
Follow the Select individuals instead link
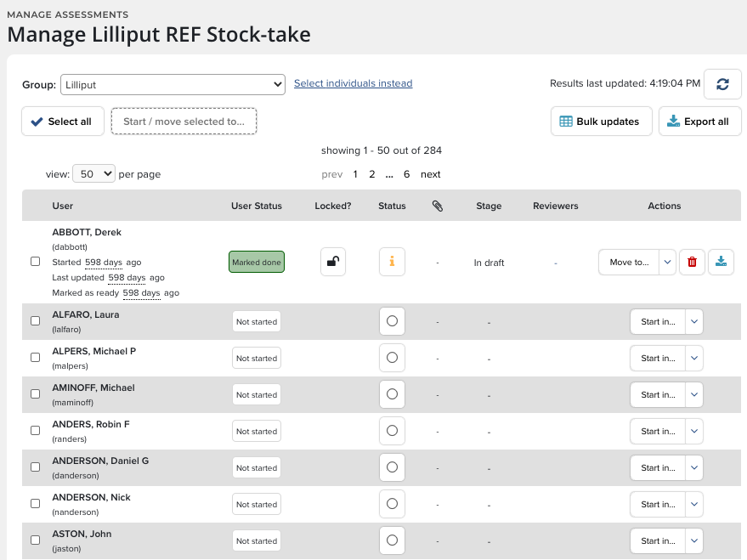tap(353, 83)
